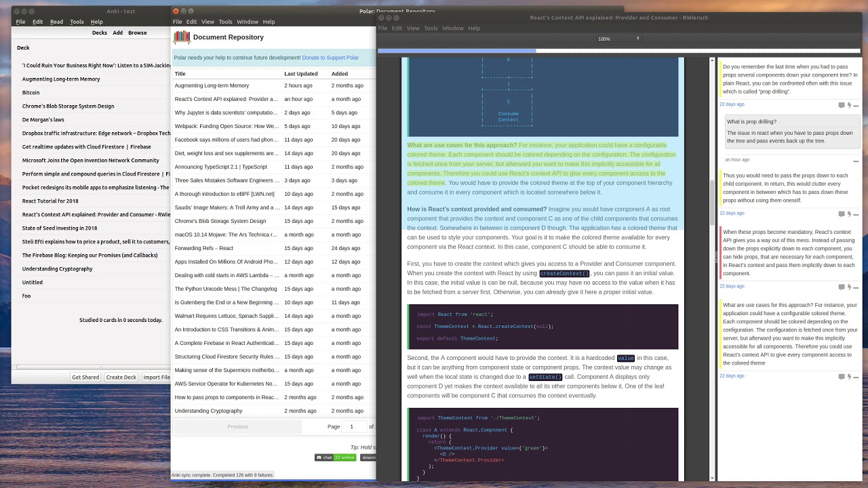Image resolution: width=868 pixels, height=488 pixels.
Task: Open zoom level 100% dropdown in viewer
Action: pos(618,39)
